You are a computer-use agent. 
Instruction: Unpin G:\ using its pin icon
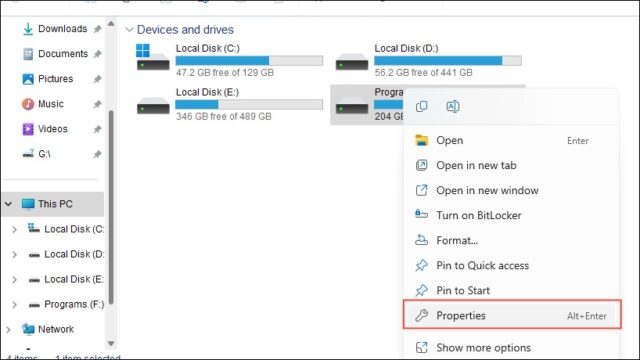click(x=97, y=154)
